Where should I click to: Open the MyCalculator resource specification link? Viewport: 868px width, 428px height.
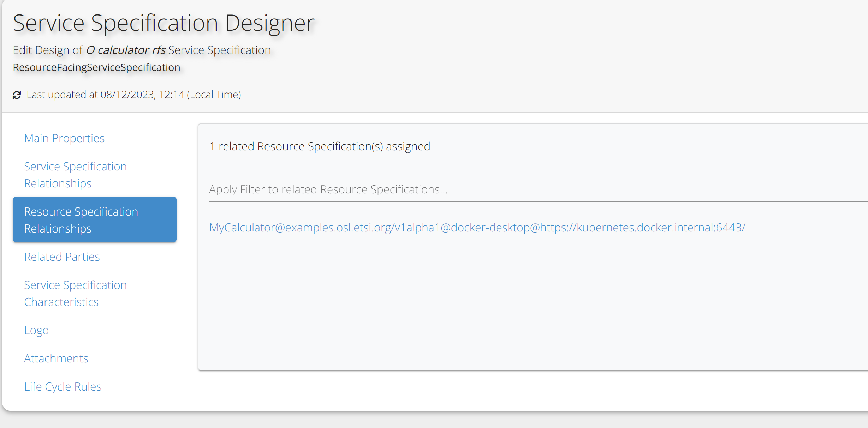point(477,228)
